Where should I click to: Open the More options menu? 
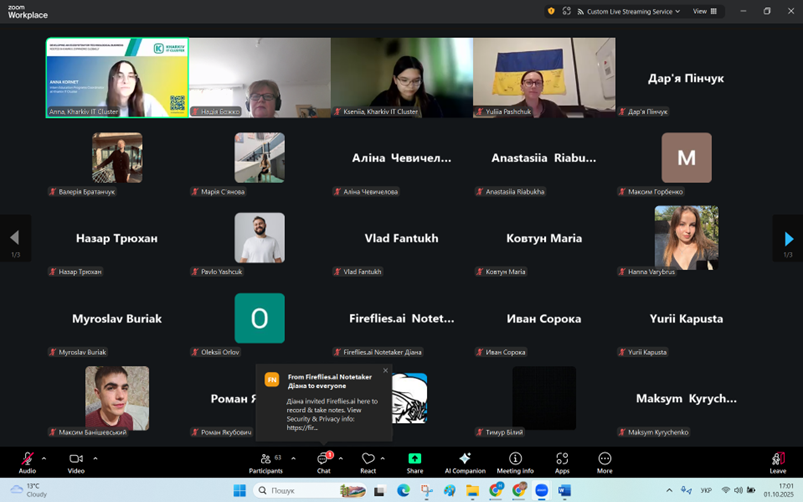coord(604,460)
